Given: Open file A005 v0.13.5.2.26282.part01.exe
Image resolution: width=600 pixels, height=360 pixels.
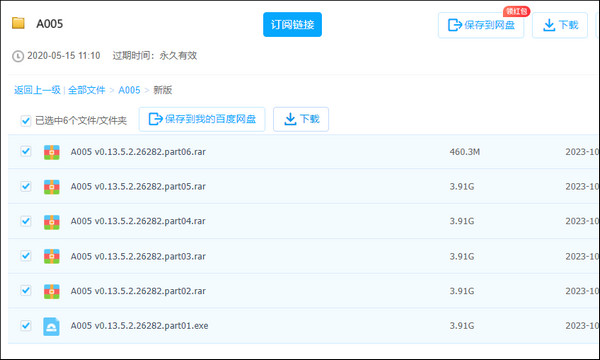Looking at the screenshot, I should [x=140, y=326].
